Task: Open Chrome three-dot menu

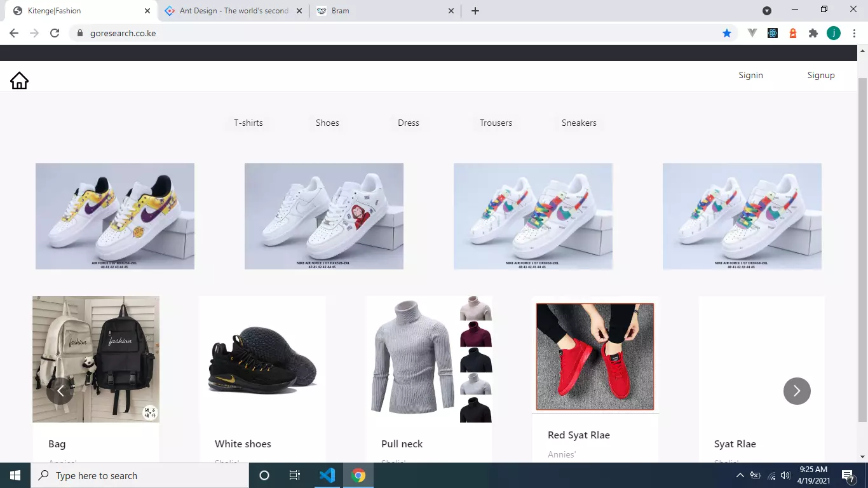Action: [854, 33]
